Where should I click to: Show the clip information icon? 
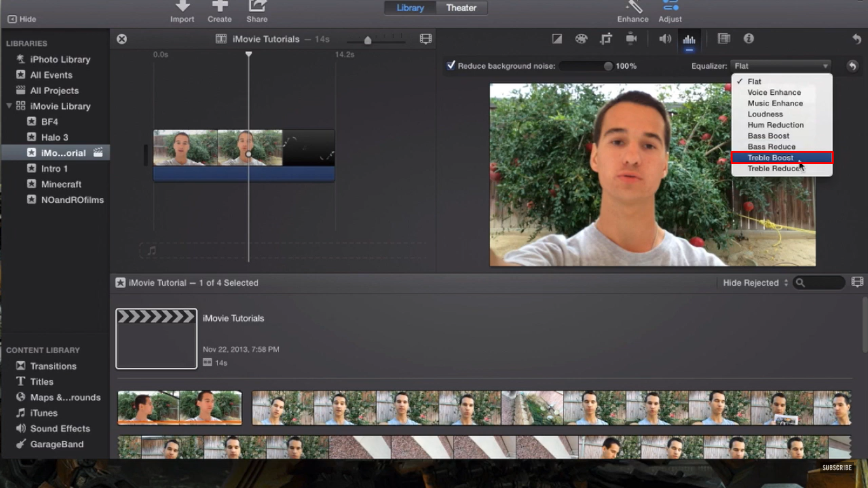pyautogui.click(x=748, y=39)
